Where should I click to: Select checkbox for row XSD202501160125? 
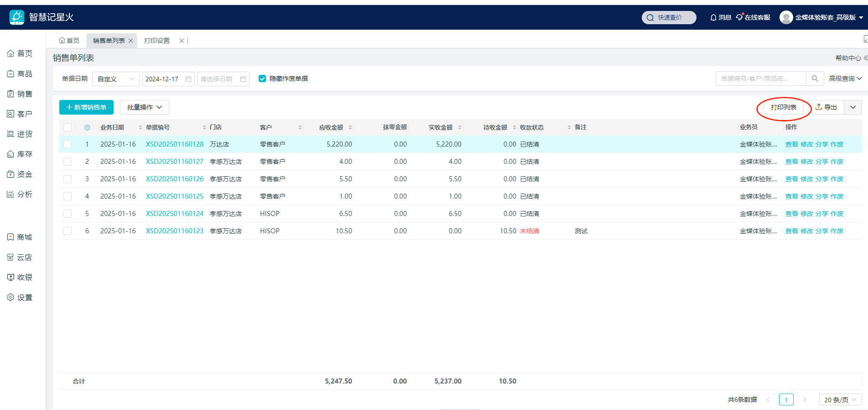(68, 196)
